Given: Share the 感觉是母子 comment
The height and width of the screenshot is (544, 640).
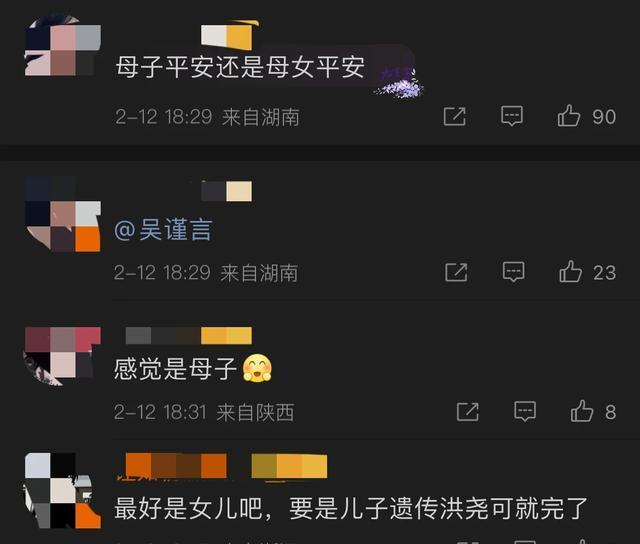Looking at the screenshot, I should [x=467, y=412].
